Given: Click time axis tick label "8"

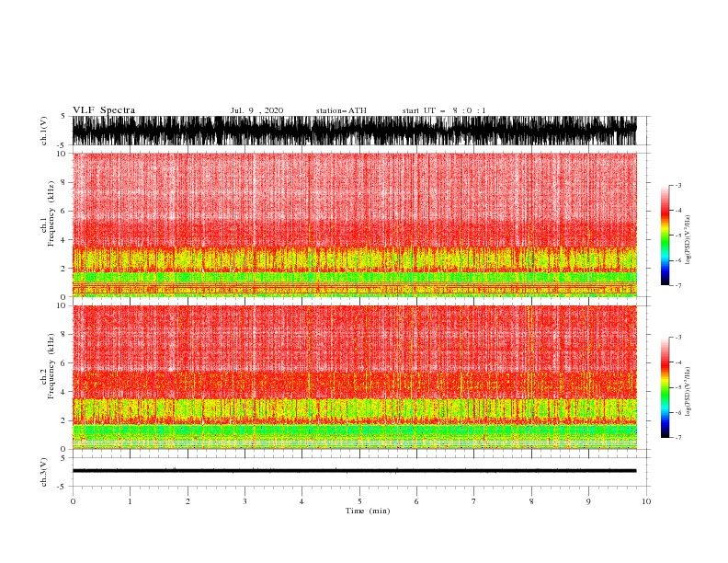Looking at the screenshot, I should click(x=531, y=501).
